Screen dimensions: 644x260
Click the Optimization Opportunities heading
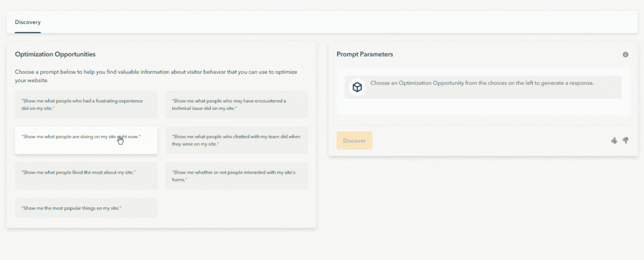(55, 54)
